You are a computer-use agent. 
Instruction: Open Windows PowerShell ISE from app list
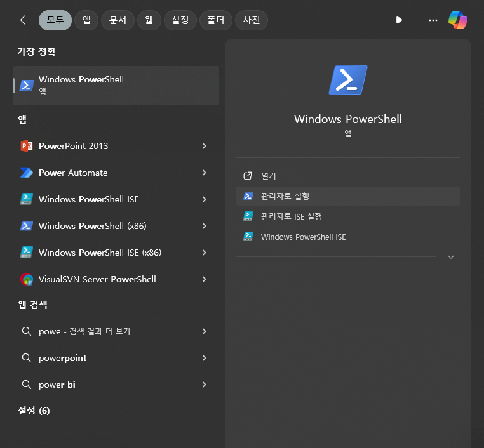coord(88,199)
